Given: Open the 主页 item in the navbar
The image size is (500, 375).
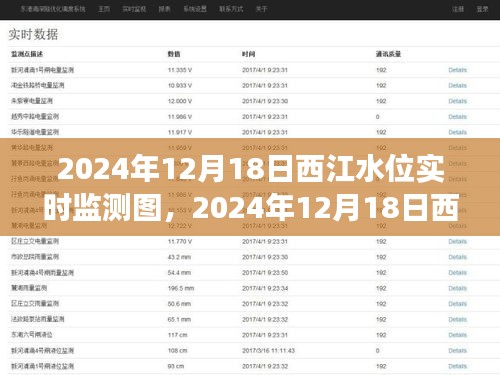Looking at the screenshot, I should [x=104, y=9].
